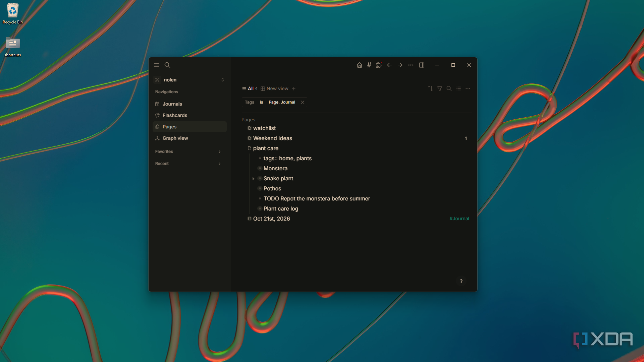Remove the Tags filter with the X

click(303, 102)
